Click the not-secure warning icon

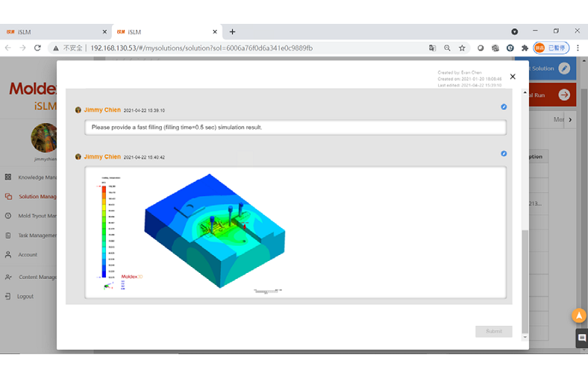click(56, 48)
